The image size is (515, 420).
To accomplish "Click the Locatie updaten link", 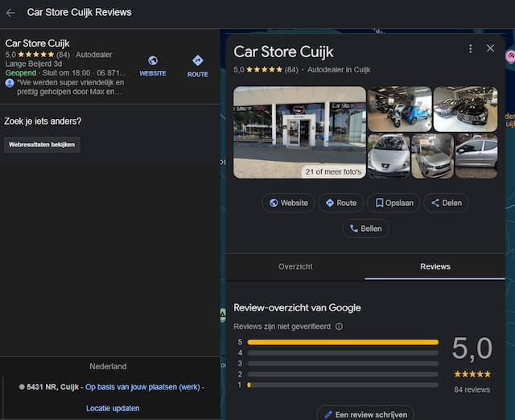I will coord(113,408).
